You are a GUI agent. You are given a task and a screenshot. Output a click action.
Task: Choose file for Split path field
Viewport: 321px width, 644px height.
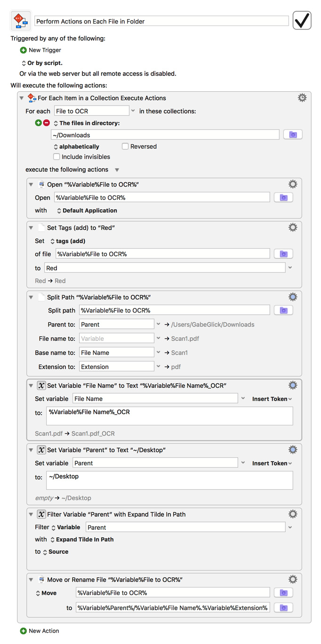(x=283, y=310)
